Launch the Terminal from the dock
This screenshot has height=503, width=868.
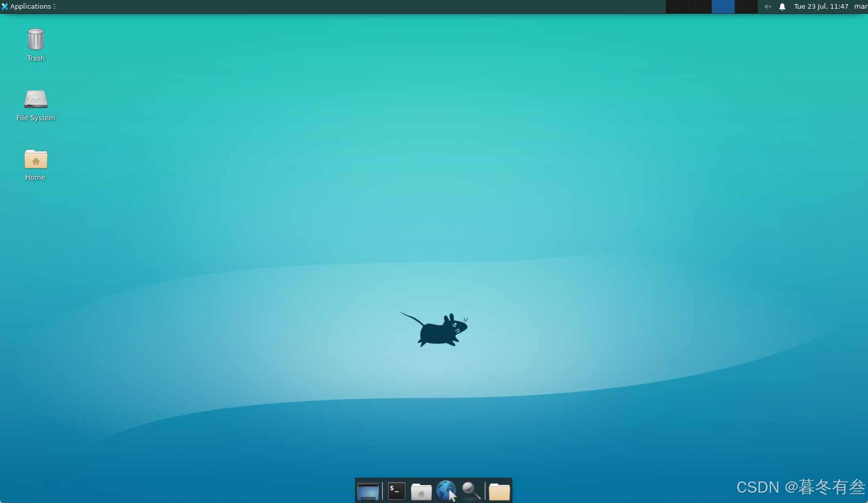pyautogui.click(x=396, y=491)
